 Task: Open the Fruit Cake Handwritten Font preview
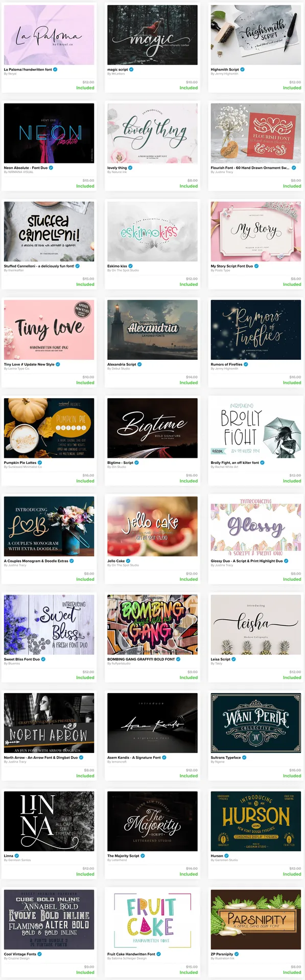(x=152, y=919)
